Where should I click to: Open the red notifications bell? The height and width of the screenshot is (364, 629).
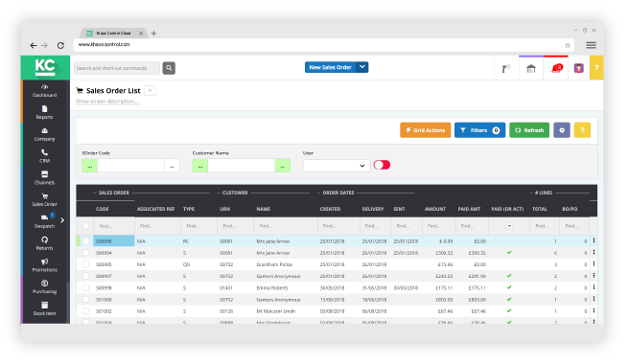tap(557, 68)
